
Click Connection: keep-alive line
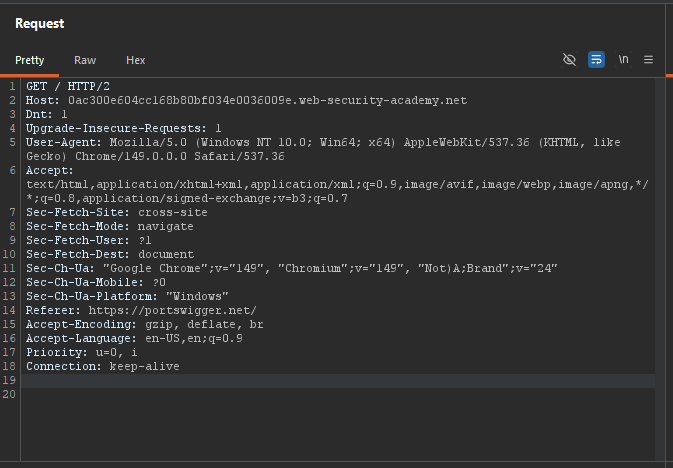click(103, 366)
